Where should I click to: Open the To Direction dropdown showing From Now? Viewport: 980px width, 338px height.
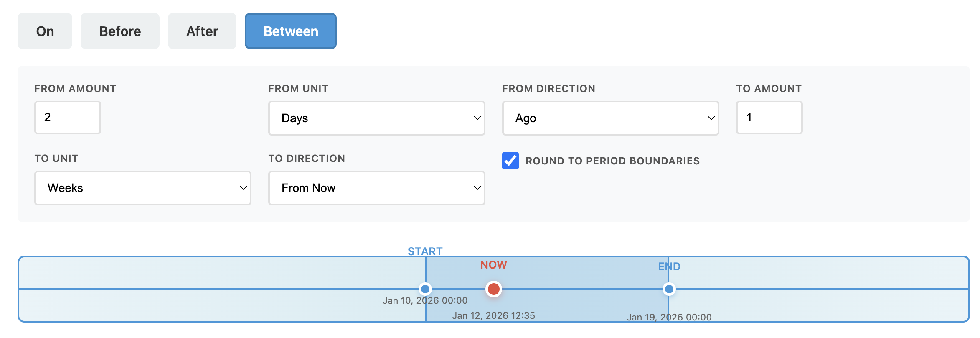click(376, 188)
